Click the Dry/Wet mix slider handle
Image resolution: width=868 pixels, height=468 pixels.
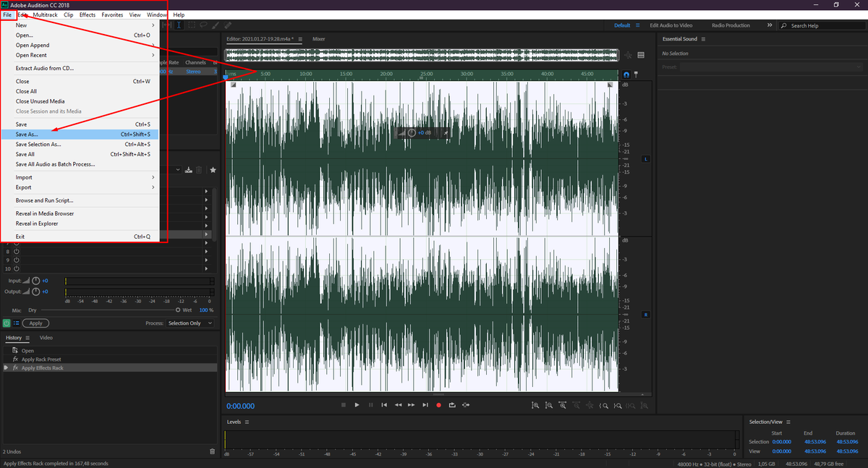[x=178, y=310]
